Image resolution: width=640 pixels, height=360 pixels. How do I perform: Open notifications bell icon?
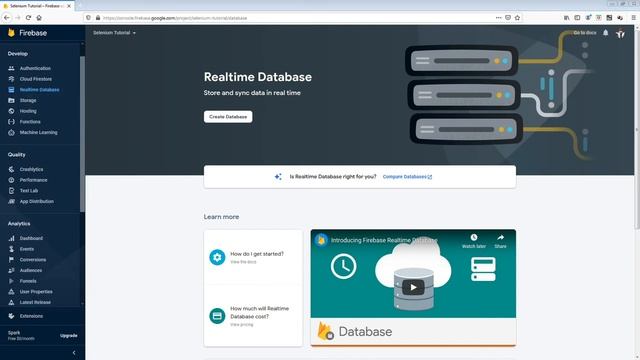pos(606,33)
